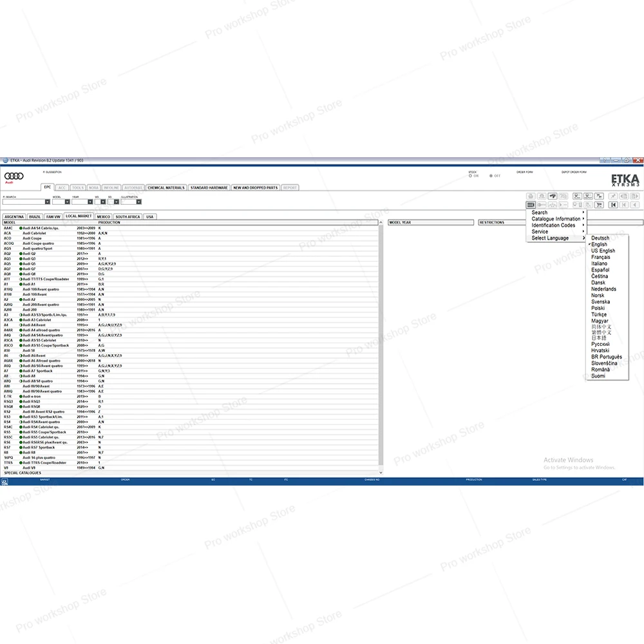The height and width of the screenshot is (644, 644).
Task: Click the greyed-out person-silhouette toolbar icon
Action: point(542,196)
